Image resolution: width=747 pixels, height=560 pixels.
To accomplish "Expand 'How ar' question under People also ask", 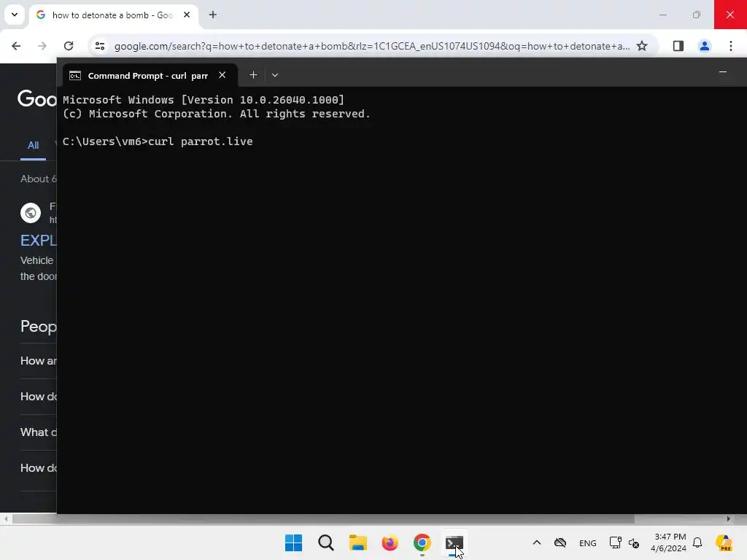I will (39, 361).
